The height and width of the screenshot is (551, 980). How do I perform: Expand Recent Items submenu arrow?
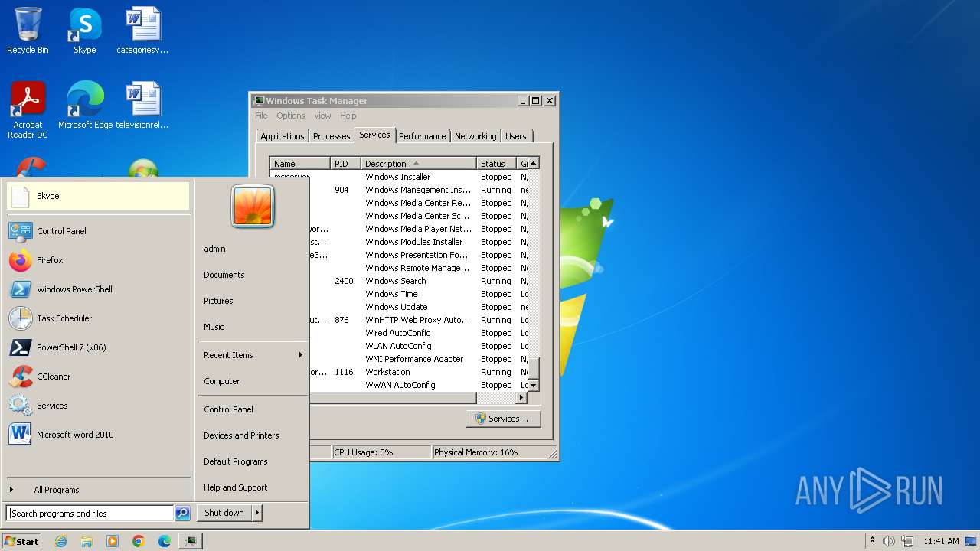coord(301,355)
